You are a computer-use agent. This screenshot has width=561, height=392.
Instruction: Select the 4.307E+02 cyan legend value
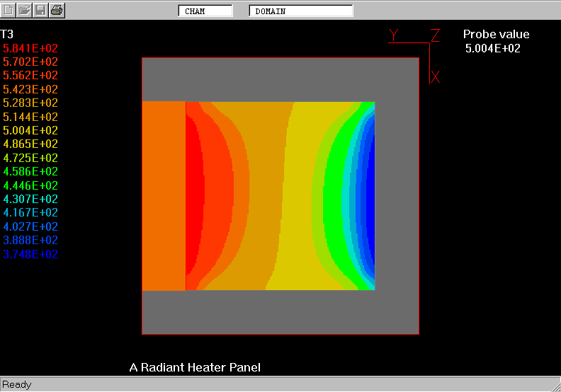click(31, 199)
